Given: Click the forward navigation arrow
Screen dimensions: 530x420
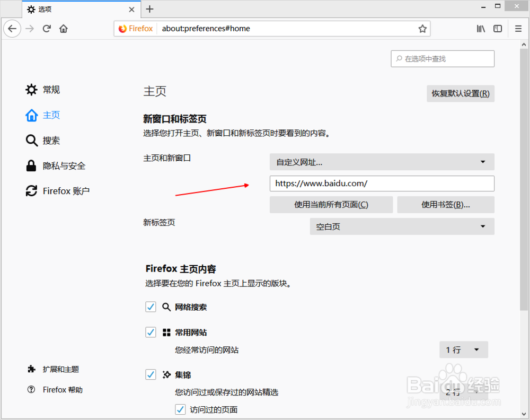Looking at the screenshot, I should pos(30,29).
